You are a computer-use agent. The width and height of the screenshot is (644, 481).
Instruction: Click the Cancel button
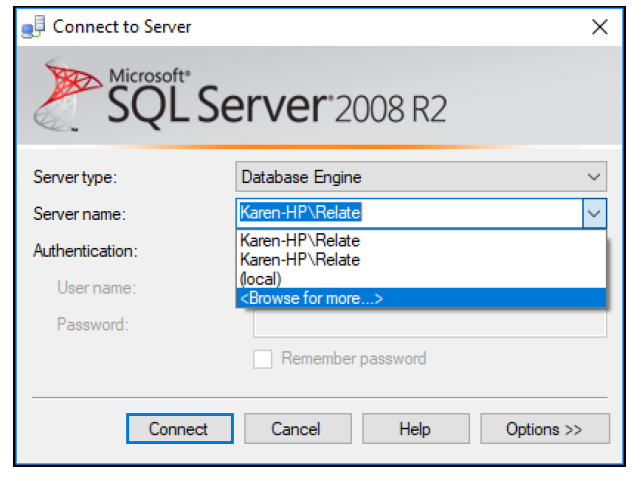pos(298,429)
